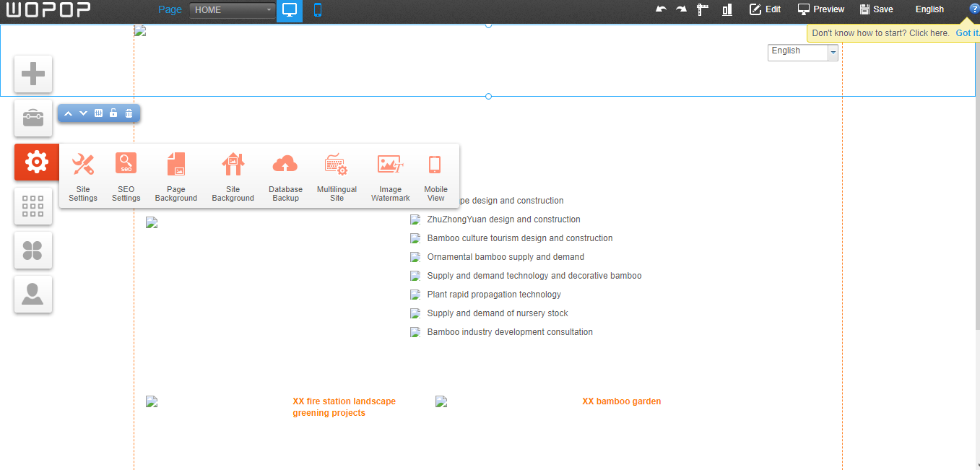Click the 'Don't know how to start' tip

click(x=880, y=33)
